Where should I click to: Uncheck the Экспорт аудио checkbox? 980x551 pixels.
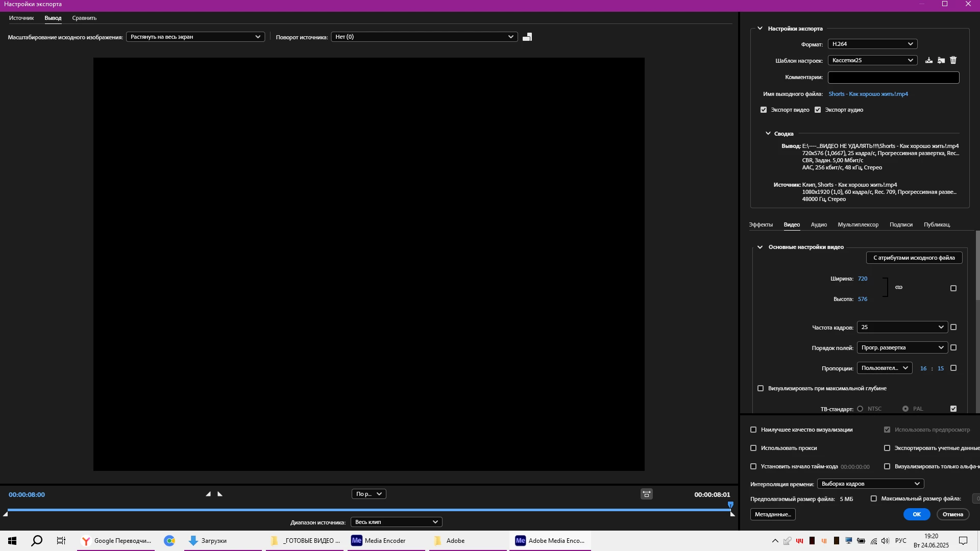coord(818,110)
